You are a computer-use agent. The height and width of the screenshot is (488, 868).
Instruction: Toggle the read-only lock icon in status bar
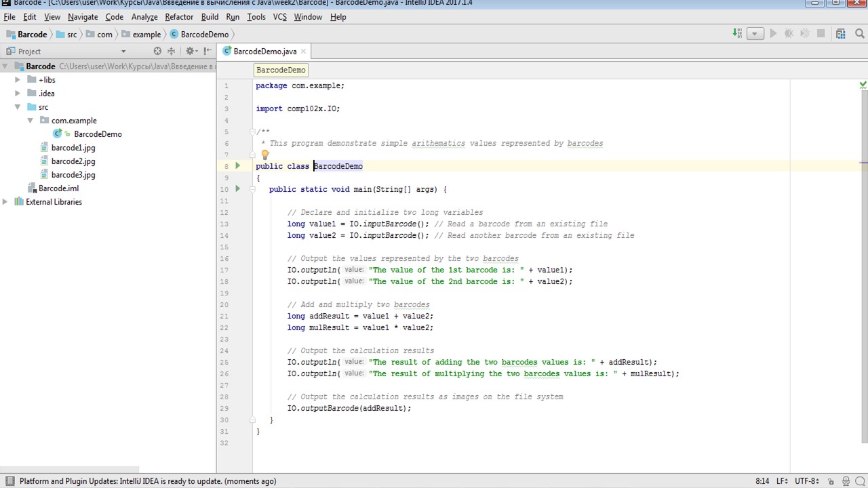[830, 481]
